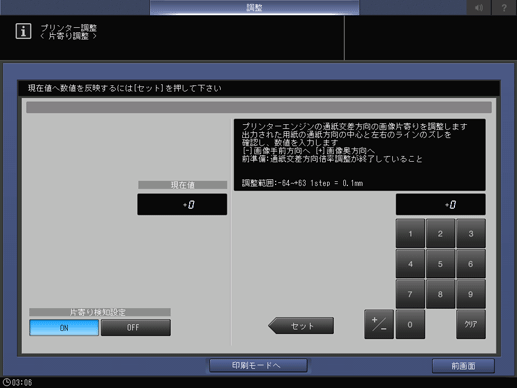Viewport: 517px width, 388px height.
Task: Click the speaker sound icon at top right
Action: coord(479,7)
